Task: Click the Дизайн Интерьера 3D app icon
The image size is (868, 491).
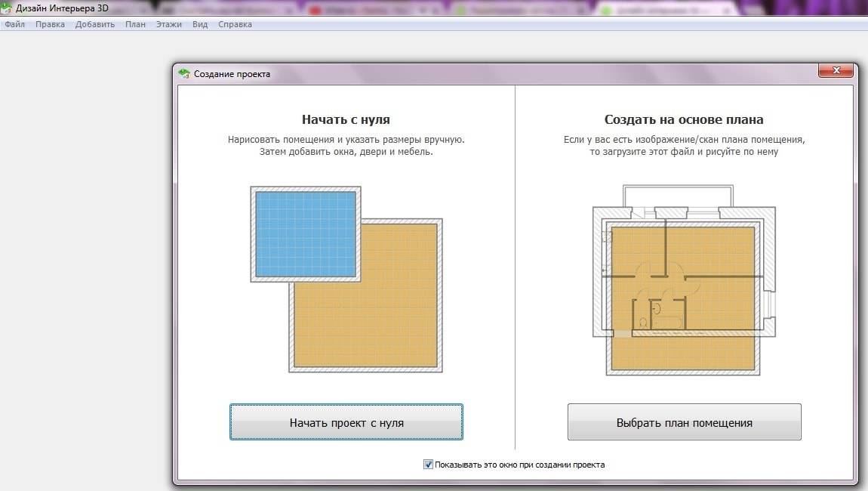Action: click(8, 8)
